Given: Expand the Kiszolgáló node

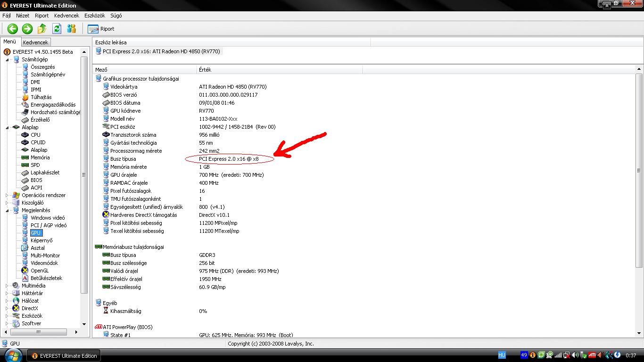Looking at the screenshot, I should 7,203.
